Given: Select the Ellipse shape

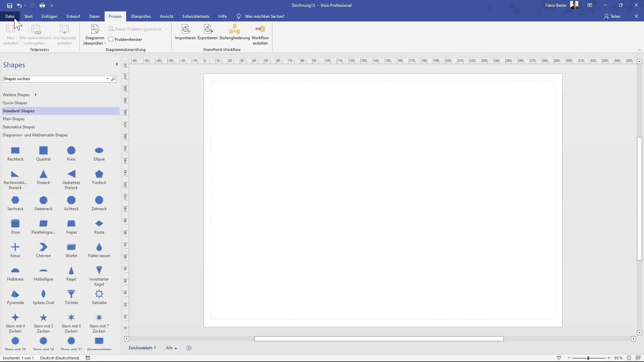Looking at the screenshot, I should [99, 154].
